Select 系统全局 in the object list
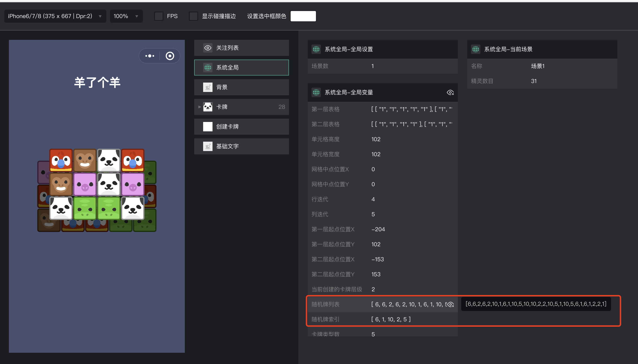Image resolution: width=638 pixels, height=364 pixels. 242,68
